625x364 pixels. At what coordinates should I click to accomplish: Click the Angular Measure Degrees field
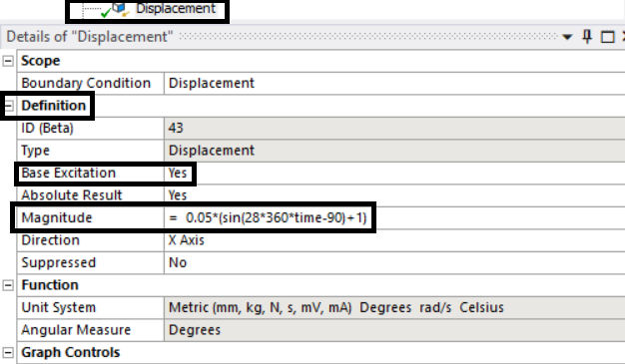(x=394, y=330)
